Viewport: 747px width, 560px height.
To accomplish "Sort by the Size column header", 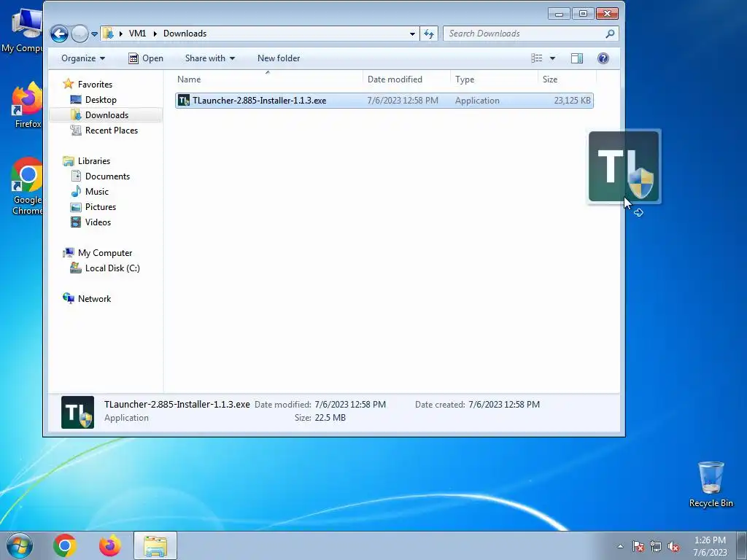I will click(x=566, y=79).
